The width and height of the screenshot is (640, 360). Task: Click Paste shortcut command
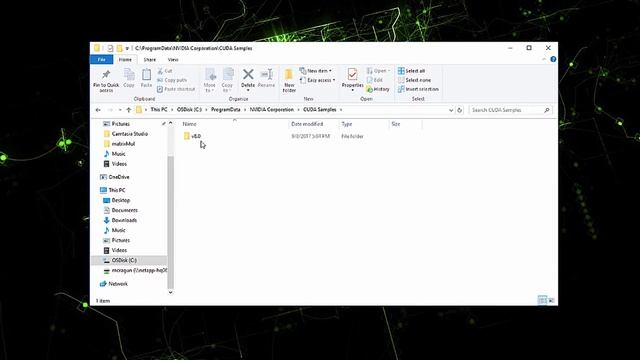point(176,89)
